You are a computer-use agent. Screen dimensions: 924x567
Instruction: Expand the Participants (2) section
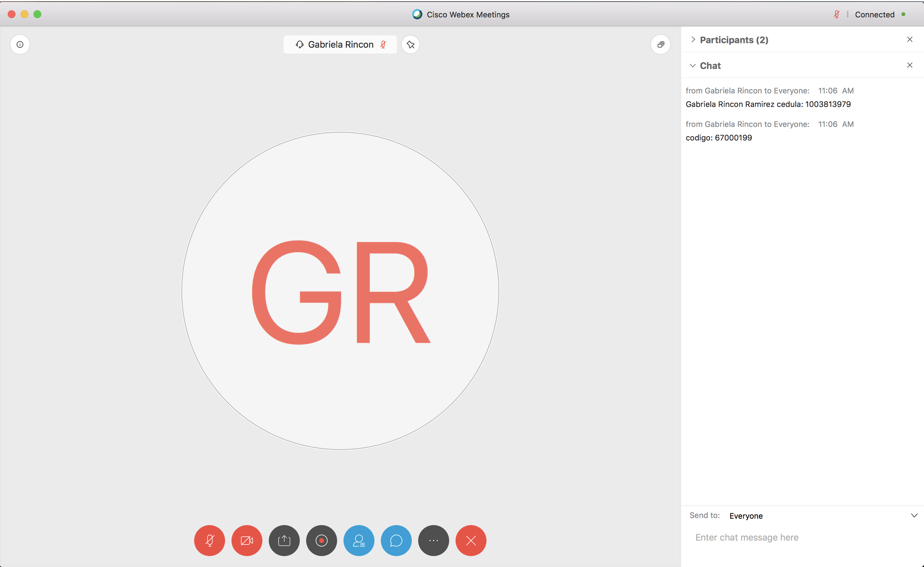[x=693, y=39]
